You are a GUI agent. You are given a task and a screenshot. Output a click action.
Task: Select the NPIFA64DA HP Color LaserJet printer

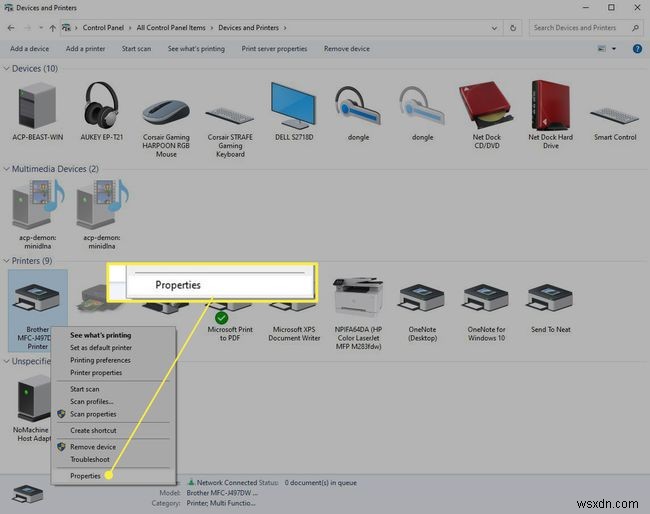tap(358, 298)
